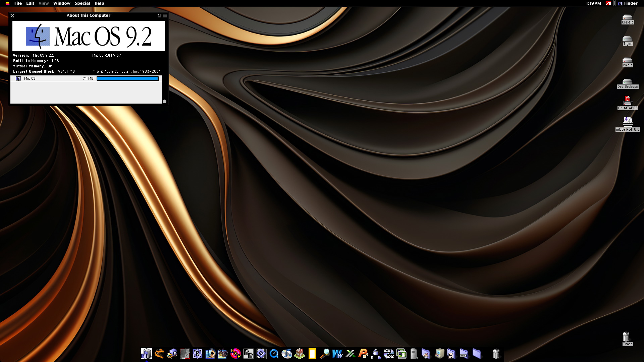The image size is (644, 362).
Task: Launch Microsoft PowerPoint from the dock
Action: click(363, 354)
